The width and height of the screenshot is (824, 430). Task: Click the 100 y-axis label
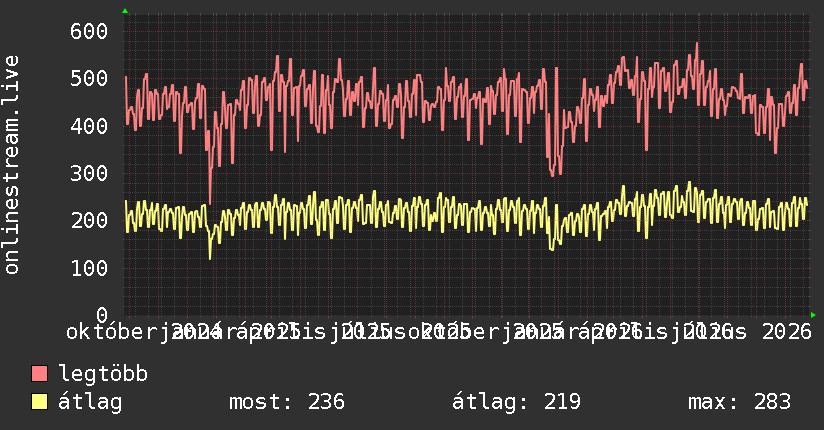click(89, 268)
